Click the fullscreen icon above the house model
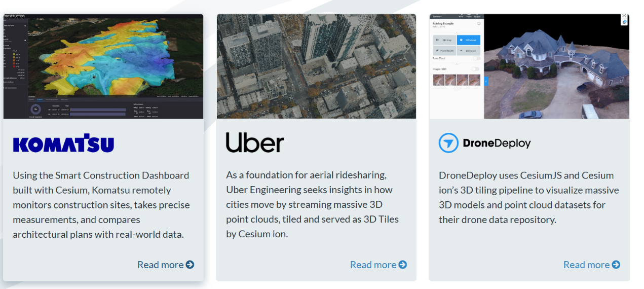The image size is (644, 289). coord(625,16)
